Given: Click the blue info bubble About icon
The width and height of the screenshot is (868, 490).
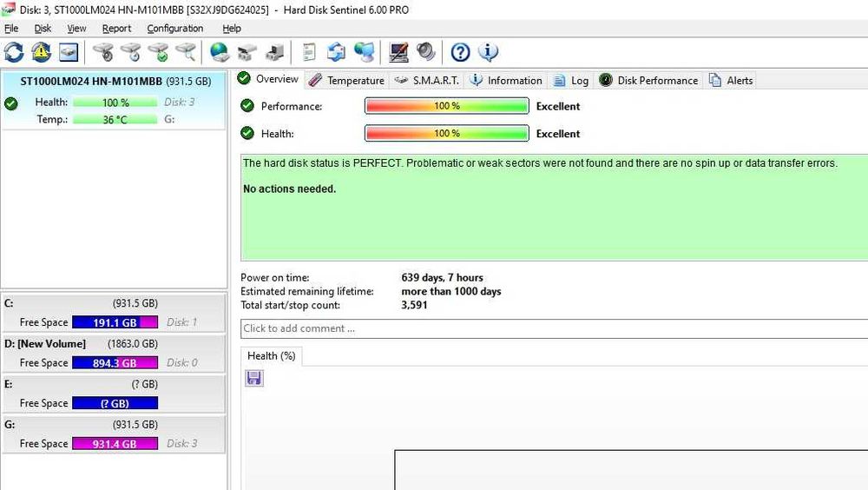Looking at the screenshot, I should [x=488, y=52].
